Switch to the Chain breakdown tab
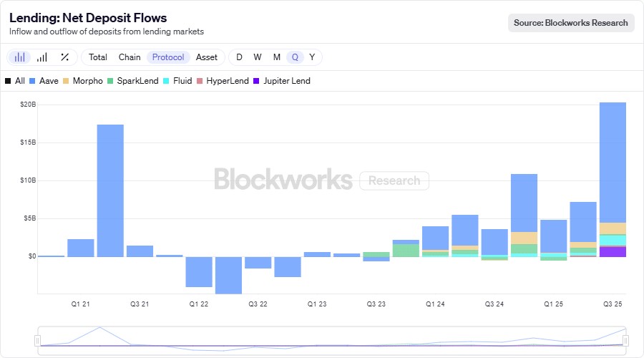 (130, 57)
